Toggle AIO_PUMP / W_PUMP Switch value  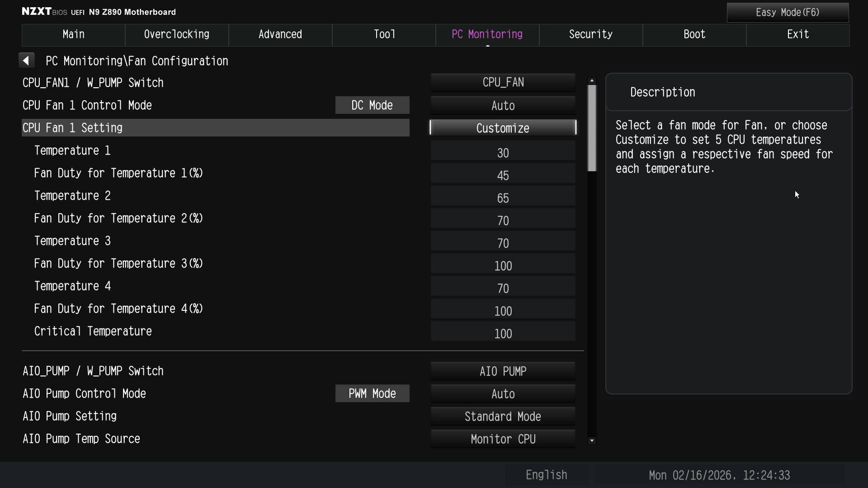[503, 371]
